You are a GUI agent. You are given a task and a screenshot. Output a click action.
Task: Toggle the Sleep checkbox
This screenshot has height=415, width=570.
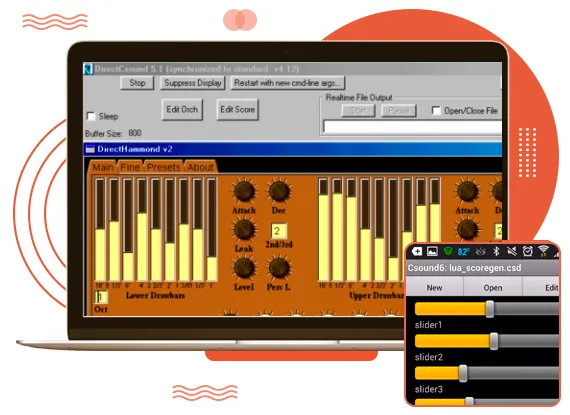(x=91, y=116)
